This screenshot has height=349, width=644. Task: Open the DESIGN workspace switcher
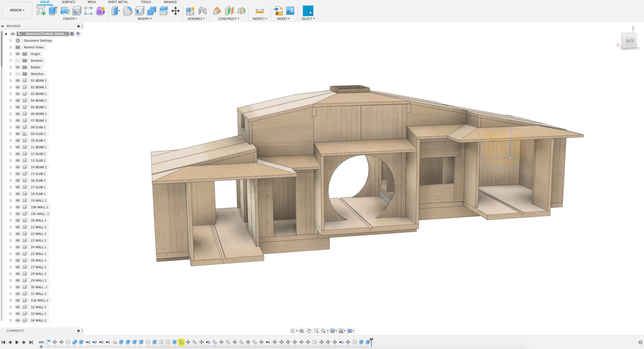[17, 10]
